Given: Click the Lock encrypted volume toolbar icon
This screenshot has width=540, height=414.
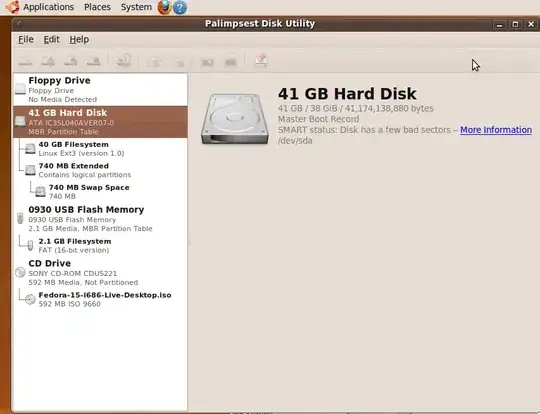Looking at the screenshot, I should 180,62.
